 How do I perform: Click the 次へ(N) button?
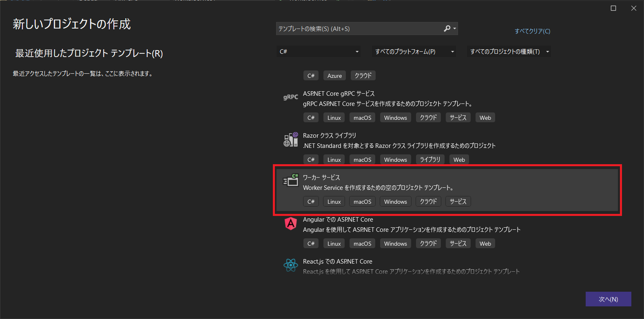pos(608,299)
